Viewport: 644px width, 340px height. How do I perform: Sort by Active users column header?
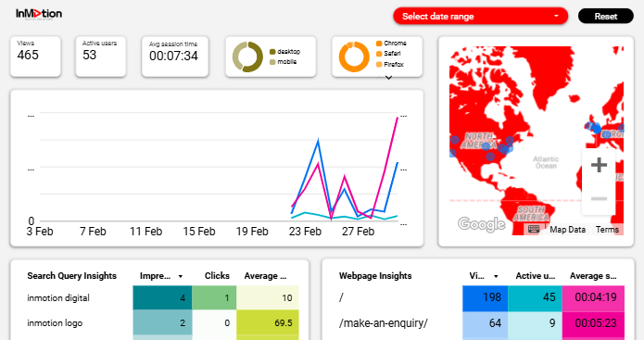click(536, 276)
